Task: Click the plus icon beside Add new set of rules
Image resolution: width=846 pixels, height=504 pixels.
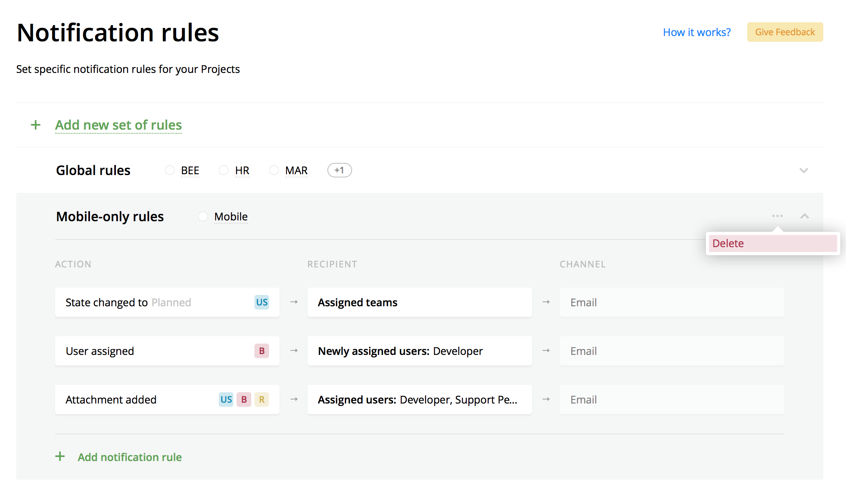Action: [x=36, y=125]
